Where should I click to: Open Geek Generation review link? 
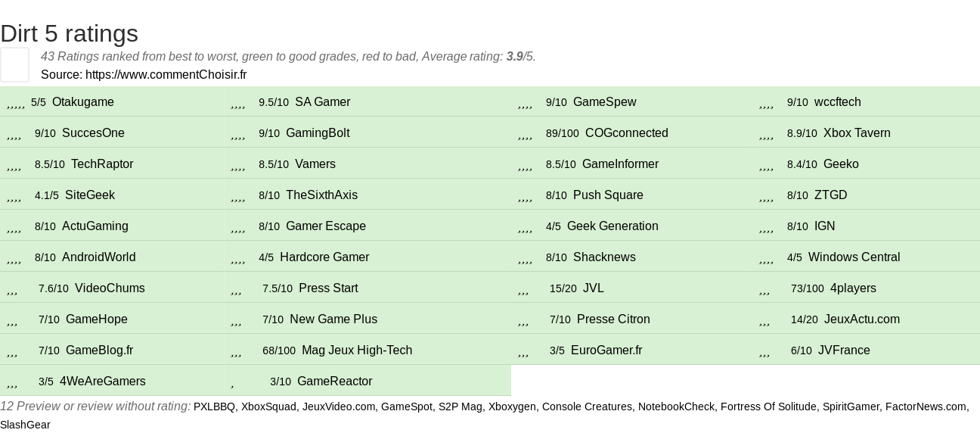click(x=612, y=226)
